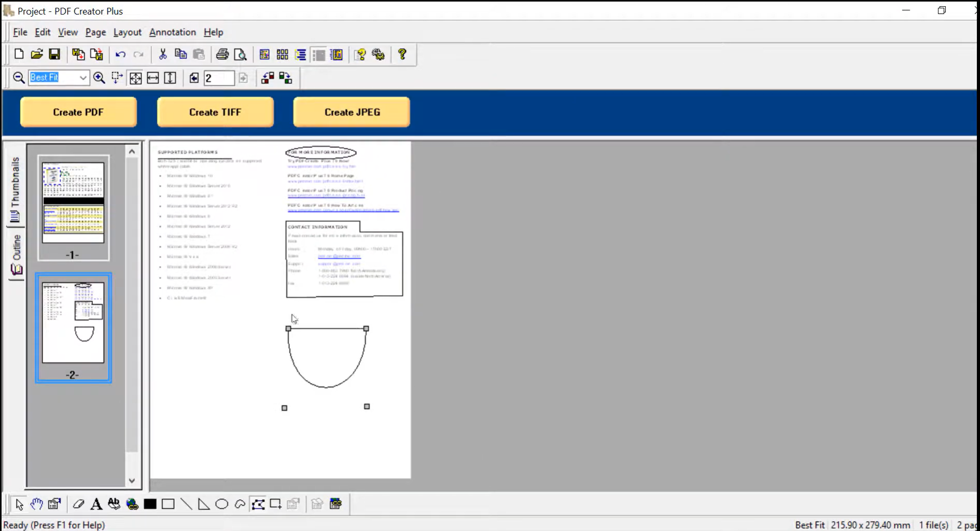Click the SUPPORTED PLATFORMS heading on page
The image size is (980, 531).
pos(188,152)
